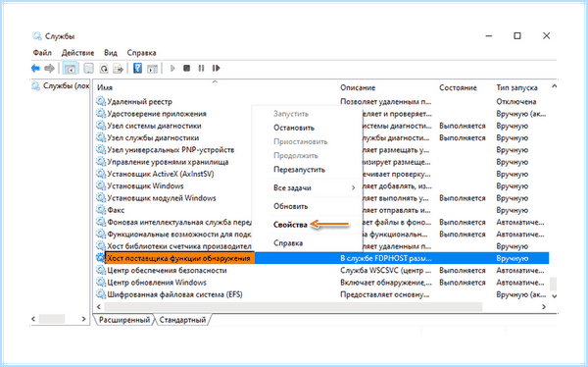Screen dimensions: 588x367
Task: Toggle the console tree toolbar icon
Action: point(71,69)
